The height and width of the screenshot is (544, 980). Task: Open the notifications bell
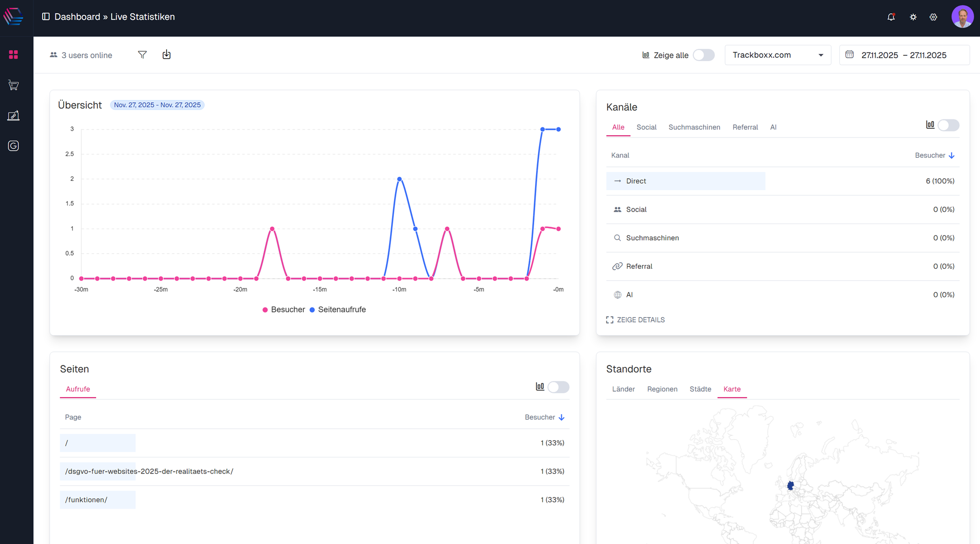click(x=891, y=17)
